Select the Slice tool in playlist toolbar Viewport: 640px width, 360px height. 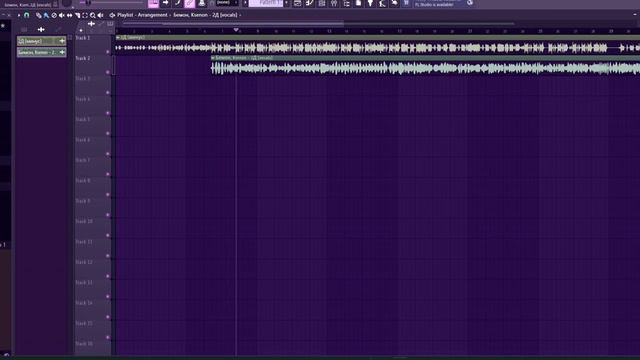coord(77,15)
